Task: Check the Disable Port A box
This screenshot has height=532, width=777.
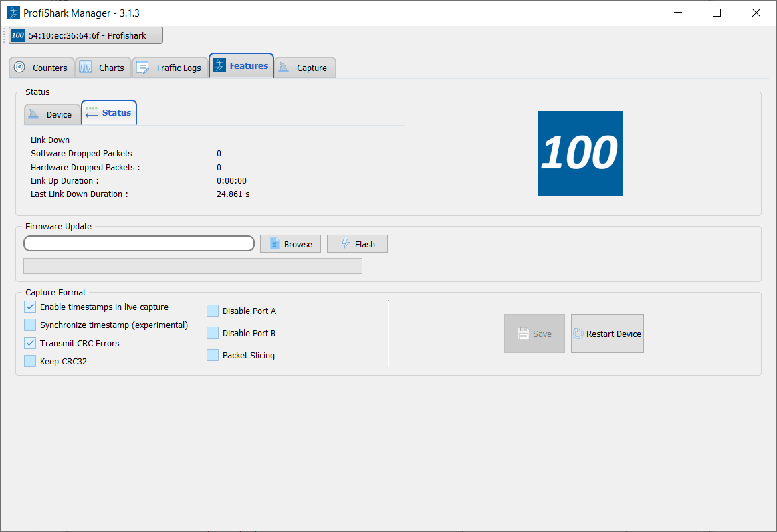Action: pos(213,311)
